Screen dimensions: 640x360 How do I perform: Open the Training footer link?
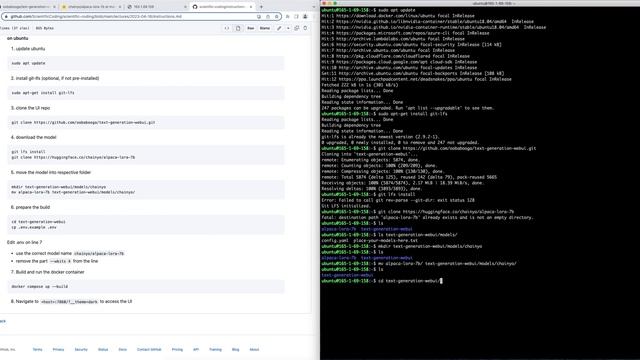pos(215,349)
